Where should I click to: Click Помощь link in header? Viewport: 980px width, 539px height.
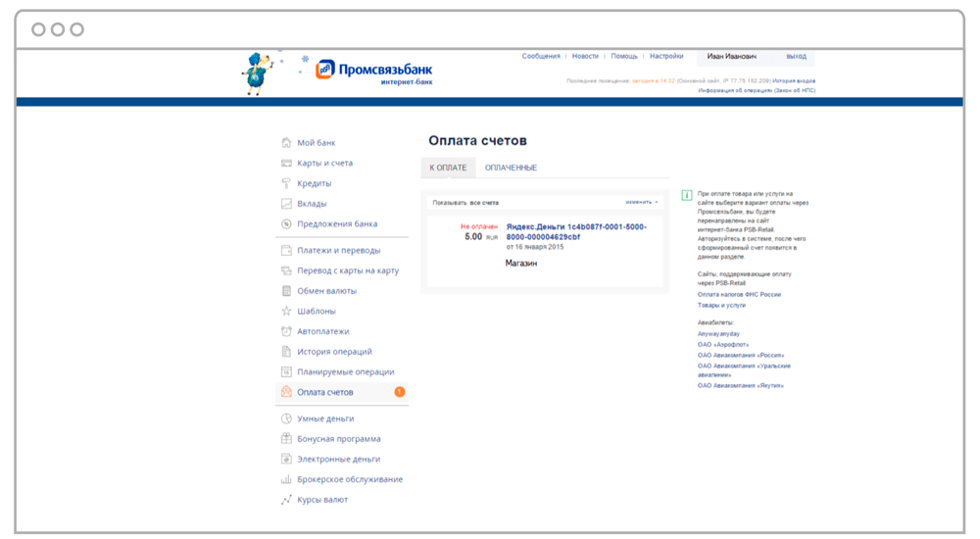(x=624, y=56)
